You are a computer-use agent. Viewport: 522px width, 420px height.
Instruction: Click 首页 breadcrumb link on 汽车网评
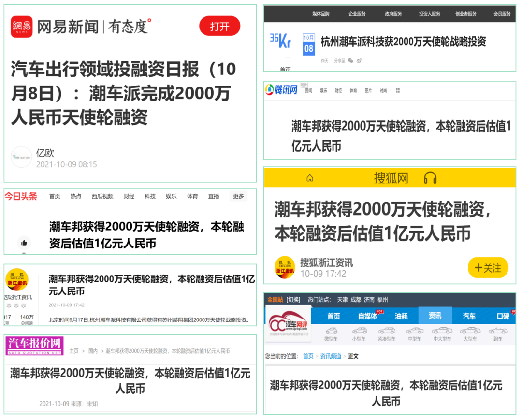tap(308, 356)
